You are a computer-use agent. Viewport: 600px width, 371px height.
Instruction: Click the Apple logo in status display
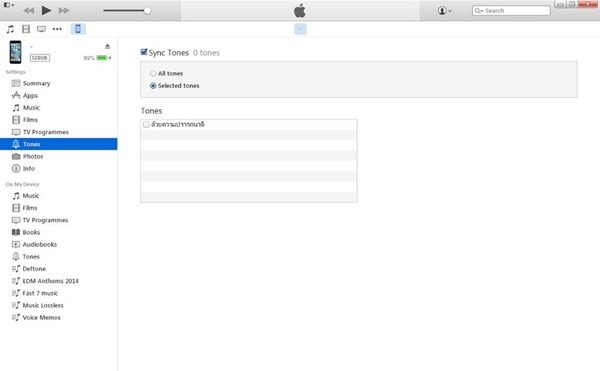(300, 11)
